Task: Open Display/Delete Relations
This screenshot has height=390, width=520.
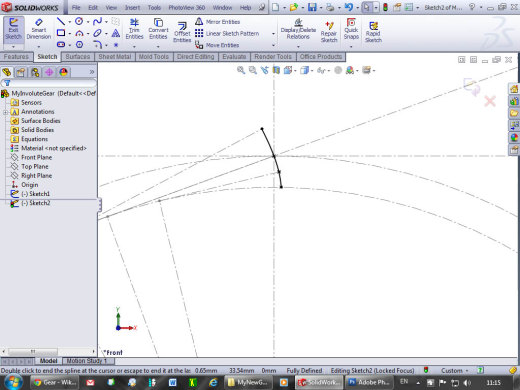Action: pos(298,29)
